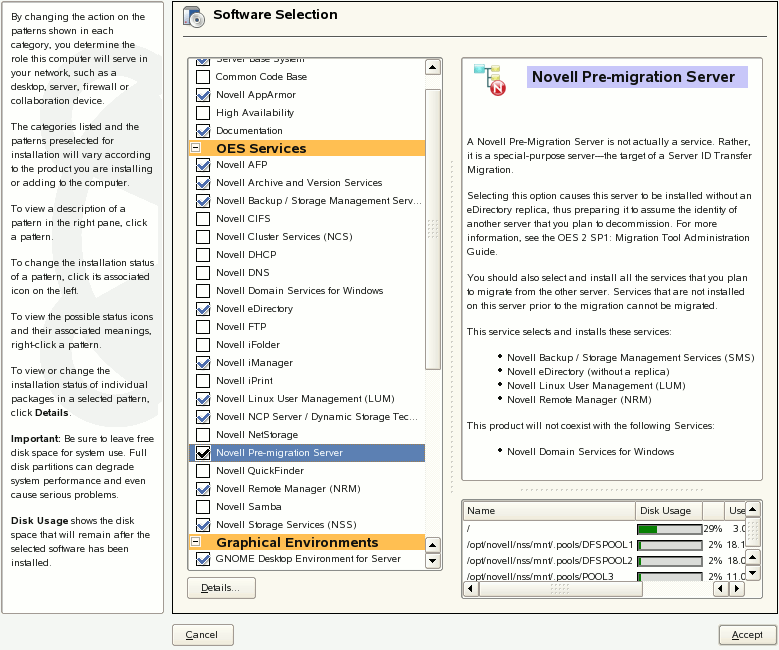This screenshot has width=779, height=650.
Task: Uncheck Novell Storage Services (NSS) checkbox
Action: pyautogui.click(x=203, y=525)
